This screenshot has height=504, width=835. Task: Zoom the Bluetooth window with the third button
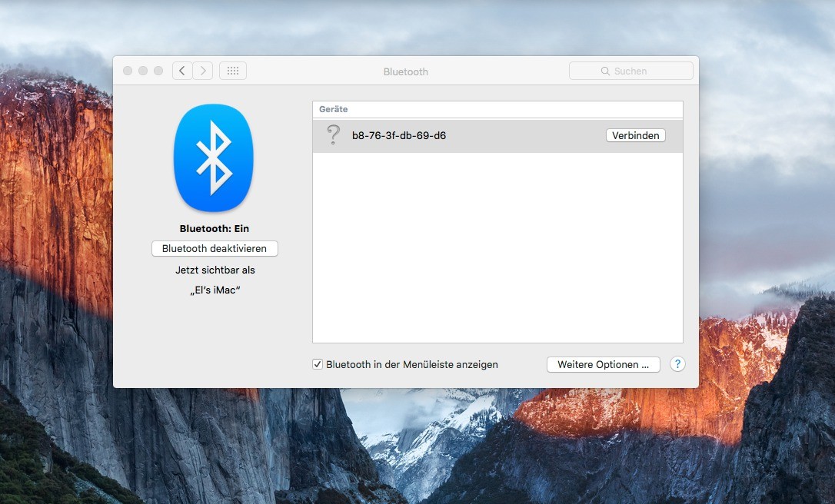[x=158, y=71]
